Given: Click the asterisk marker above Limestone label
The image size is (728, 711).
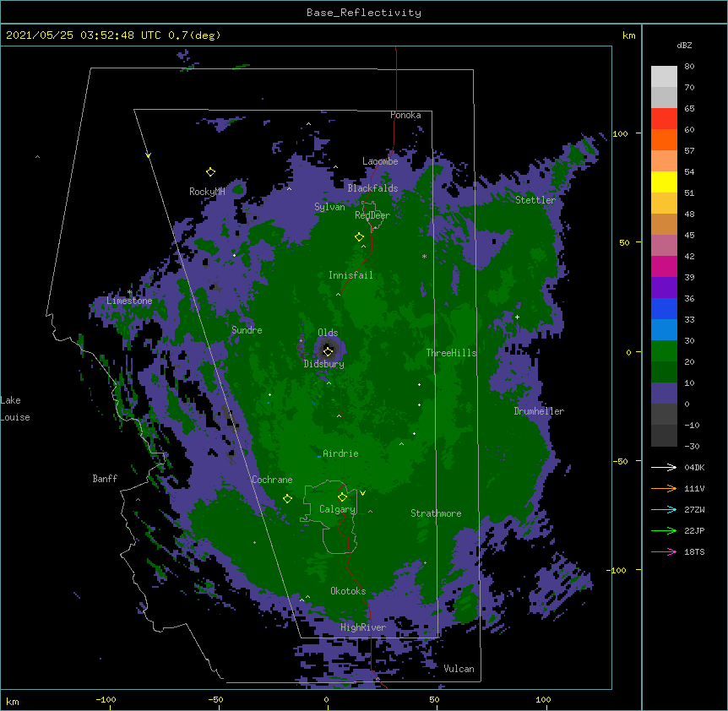Looking at the screenshot, I should pyautogui.click(x=129, y=292).
